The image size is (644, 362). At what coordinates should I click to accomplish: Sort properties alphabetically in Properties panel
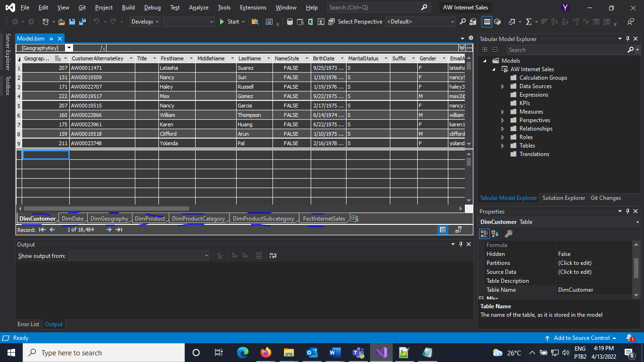pyautogui.click(x=495, y=233)
